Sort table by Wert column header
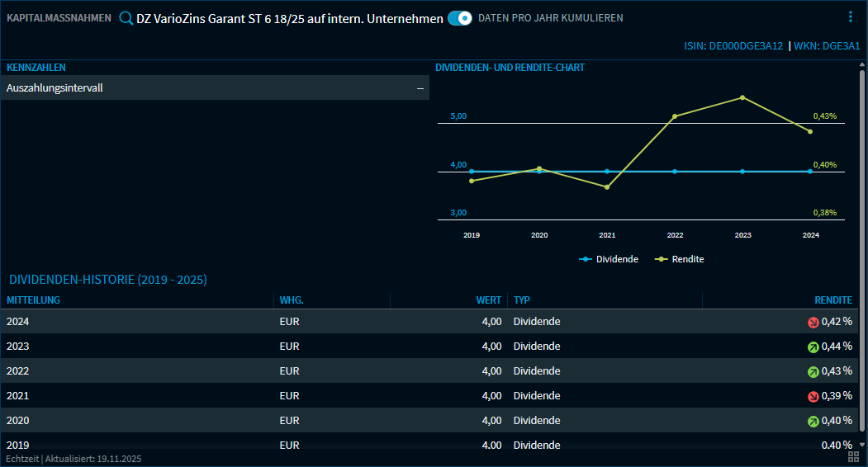 [x=489, y=300]
